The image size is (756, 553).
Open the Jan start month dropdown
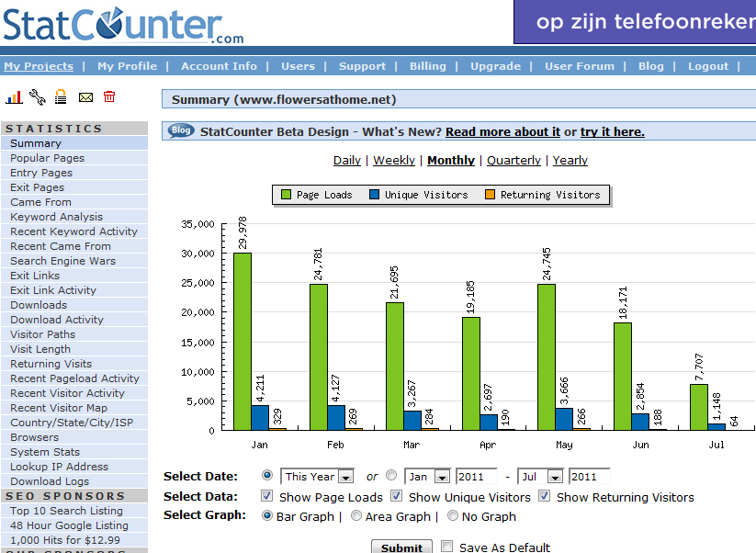(x=427, y=477)
